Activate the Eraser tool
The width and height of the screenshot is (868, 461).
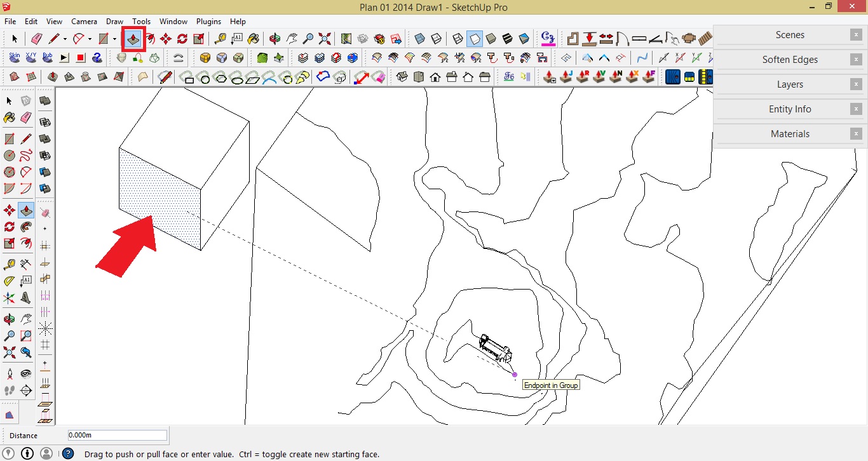click(x=36, y=39)
